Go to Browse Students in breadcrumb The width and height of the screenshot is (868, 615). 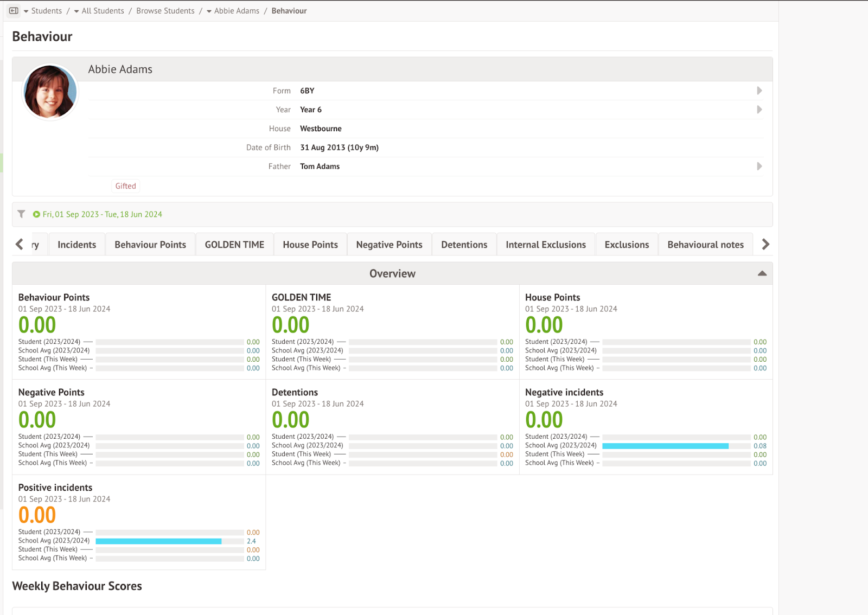165,11
